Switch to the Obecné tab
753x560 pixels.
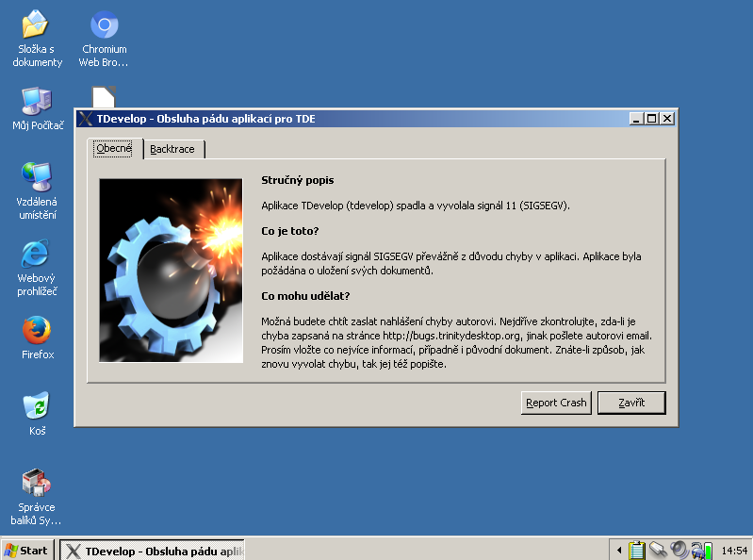coord(114,148)
